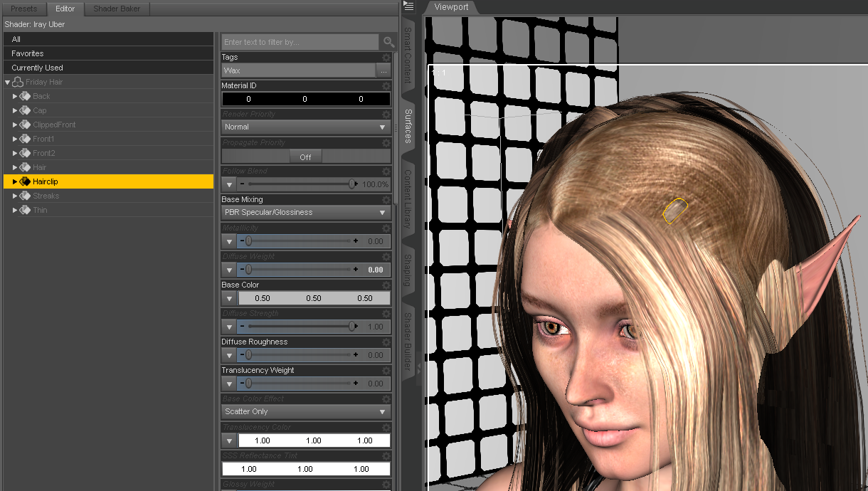Click the minus nudge on Follow Blend slider
The width and height of the screenshot is (868, 491).
tap(242, 184)
